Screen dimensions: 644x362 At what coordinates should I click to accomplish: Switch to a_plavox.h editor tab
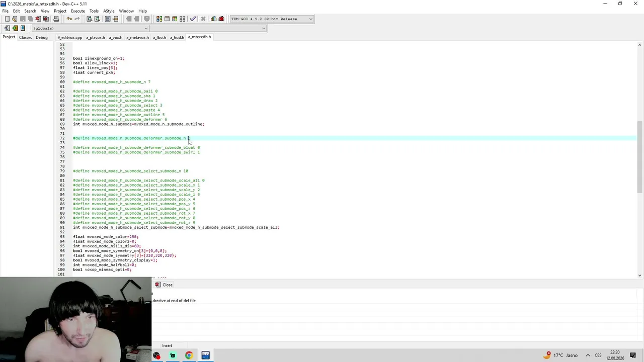pos(96,37)
